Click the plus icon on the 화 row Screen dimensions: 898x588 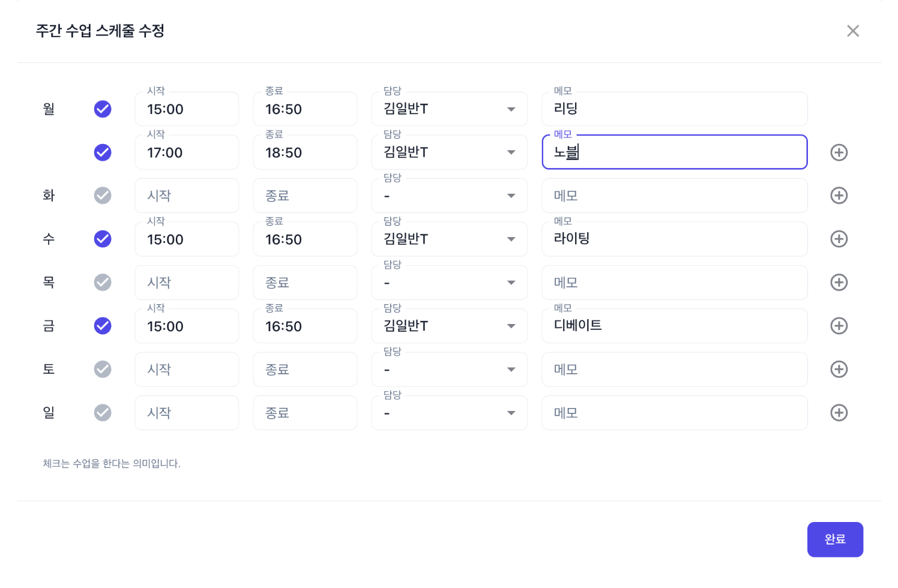839,196
